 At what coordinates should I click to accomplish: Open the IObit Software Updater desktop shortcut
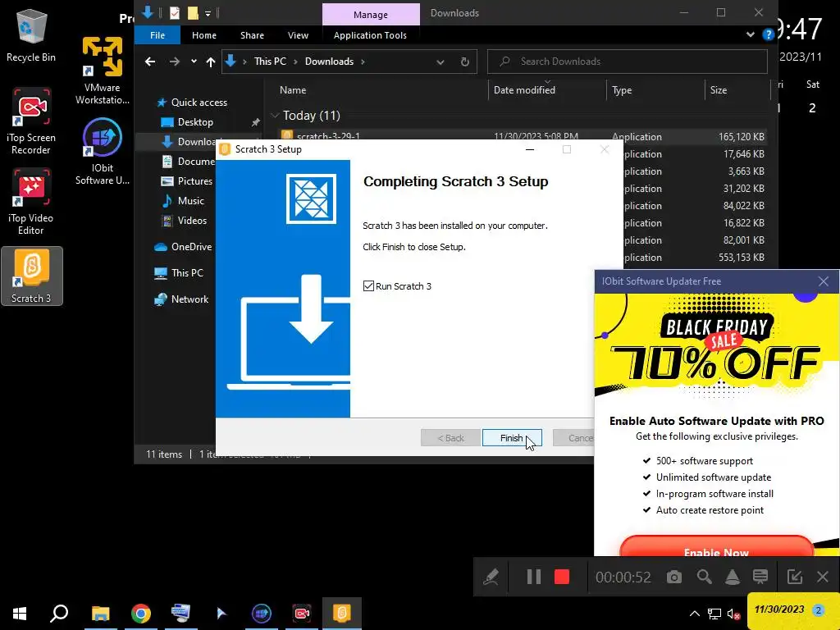point(102,152)
